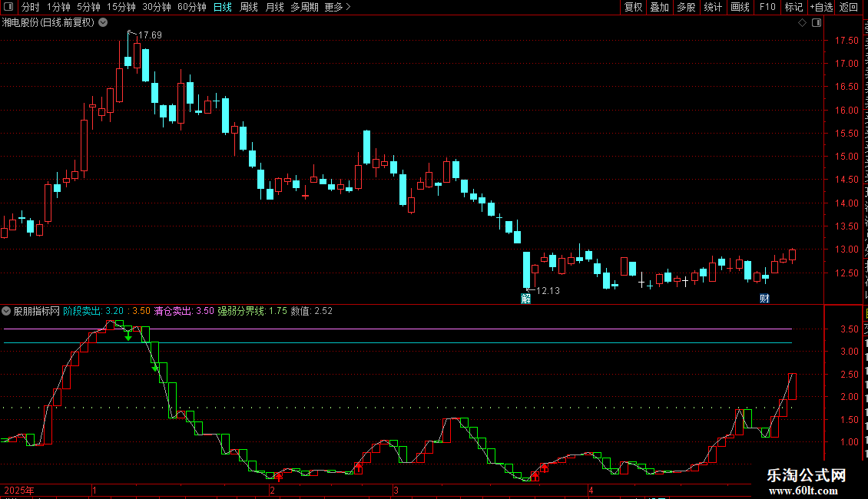Open 多周期 multi-period view
The image size is (868, 499).
[x=304, y=7]
